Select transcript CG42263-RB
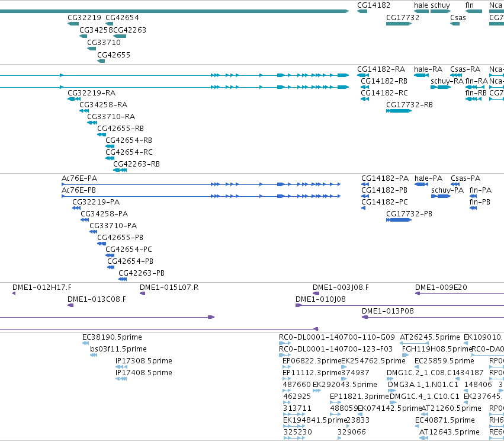 137,164
